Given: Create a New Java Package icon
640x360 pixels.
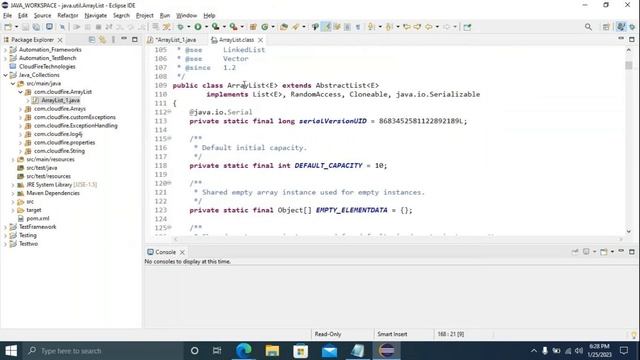Looking at the screenshot, I should [x=253, y=27].
